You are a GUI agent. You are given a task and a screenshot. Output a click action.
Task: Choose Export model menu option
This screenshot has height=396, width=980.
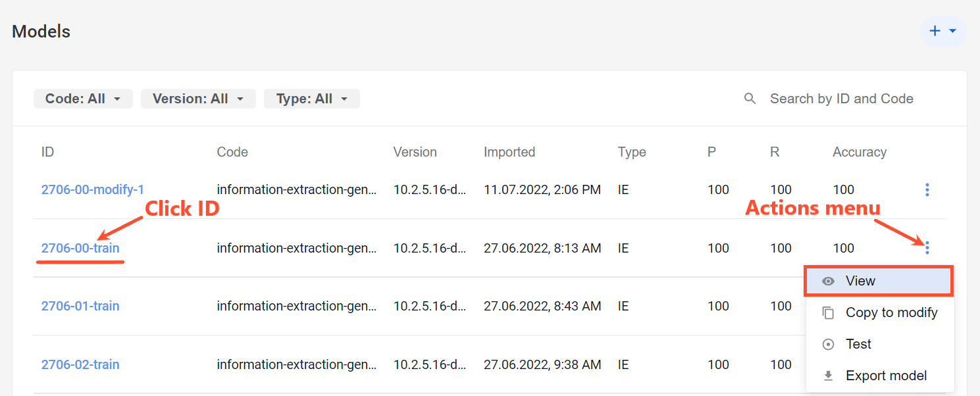point(880,376)
